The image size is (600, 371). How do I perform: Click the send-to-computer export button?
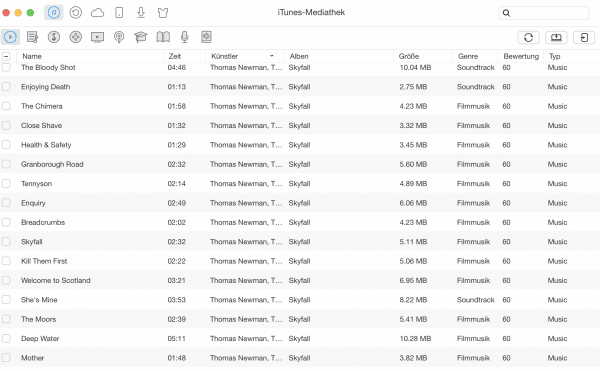556,37
